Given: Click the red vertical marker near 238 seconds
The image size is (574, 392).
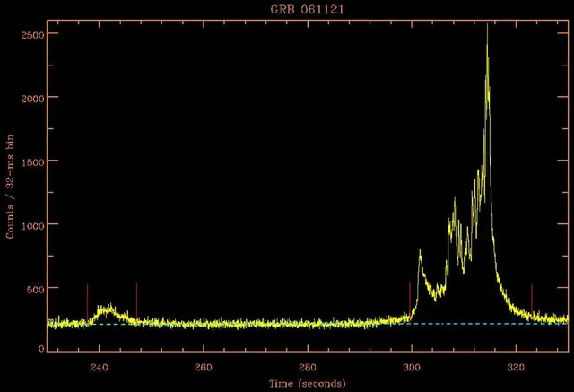Looking at the screenshot, I should tap(87, 302).
